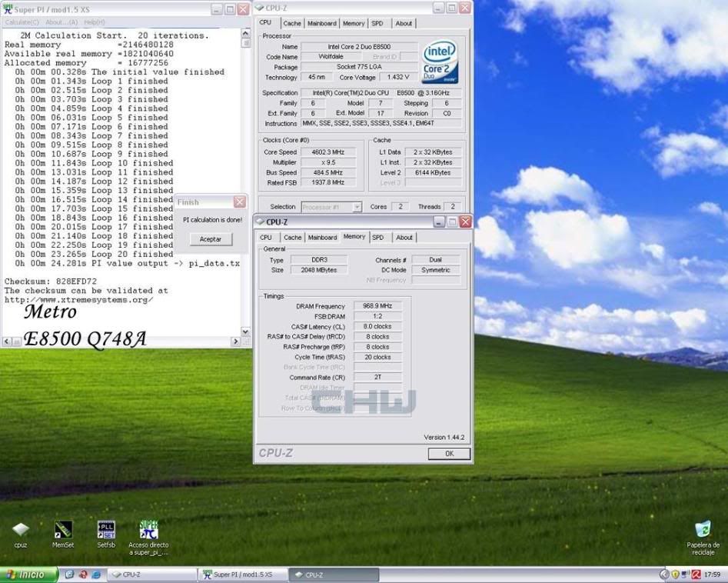Click the show desktop quick launch icon
728x583 pixels.
(70, 575)
